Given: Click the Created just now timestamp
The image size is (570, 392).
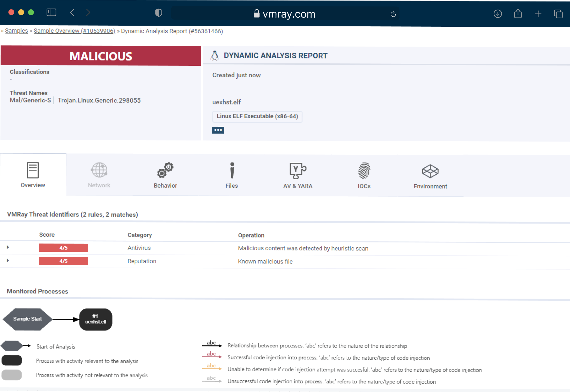Looking at the screenshot, I should pyautogui.click(x=236, y=75).
